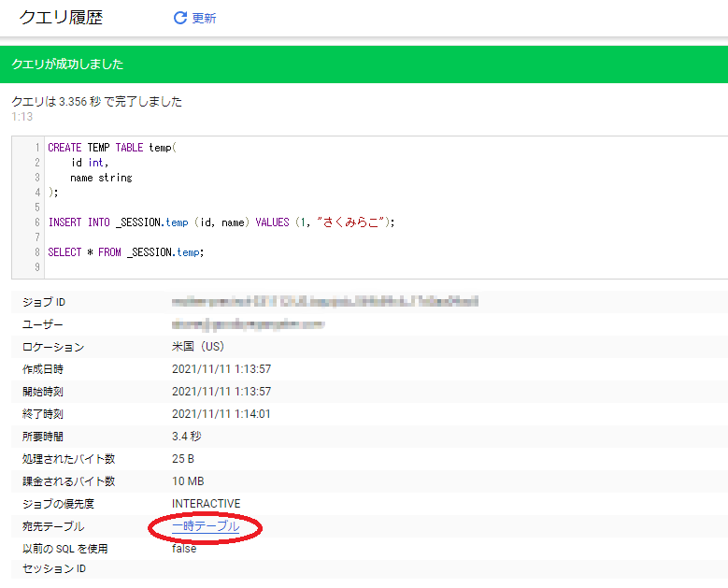Click the blurred ジョブ ID value
728x588 pixels.
point(325,302)
